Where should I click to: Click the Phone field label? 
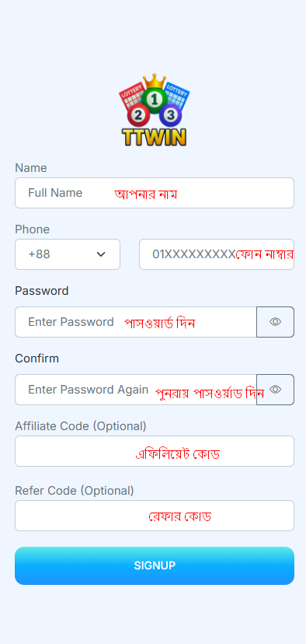33,229
